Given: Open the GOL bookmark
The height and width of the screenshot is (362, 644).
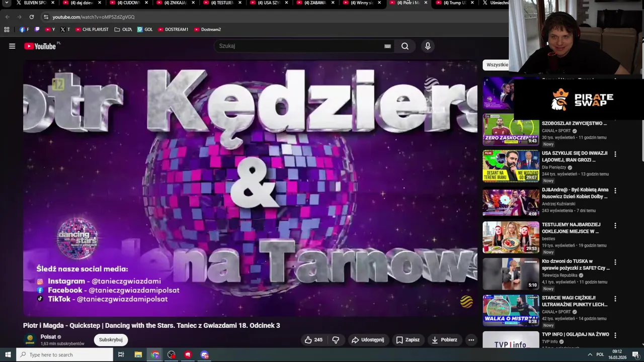Looking at the screenshot, I should coord(145,29).
